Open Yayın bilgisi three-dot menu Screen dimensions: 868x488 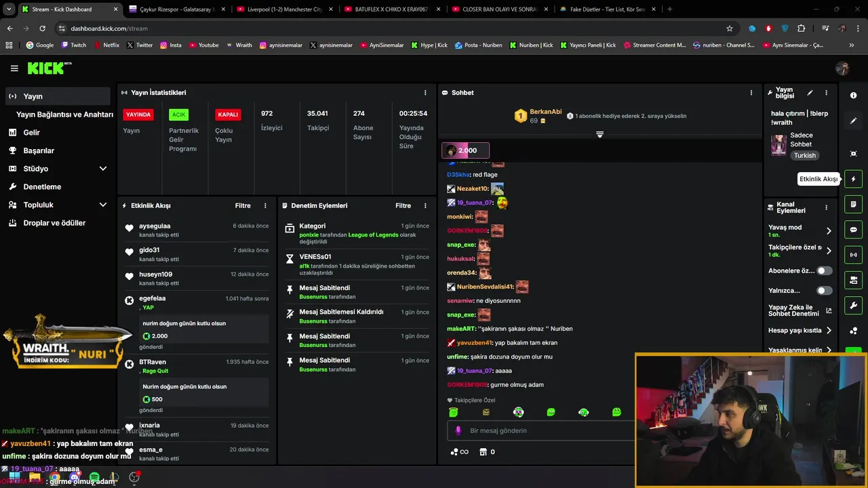826,93
